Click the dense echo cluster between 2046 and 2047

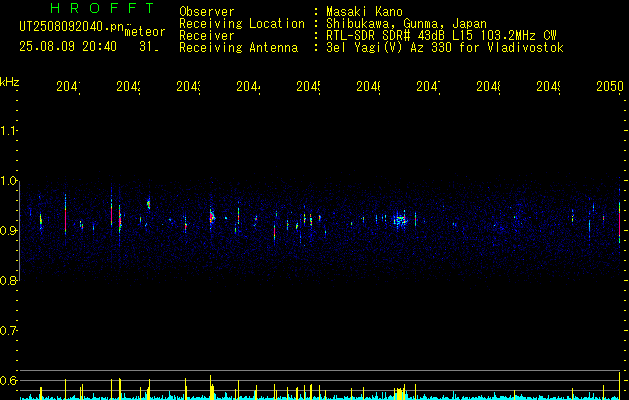pos(400,220)
